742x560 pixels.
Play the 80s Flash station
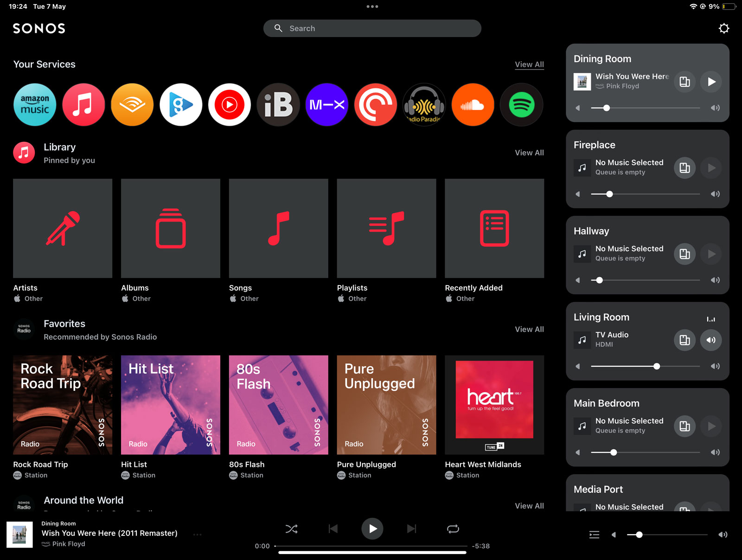pyautogui.click(x=279, y=405)
